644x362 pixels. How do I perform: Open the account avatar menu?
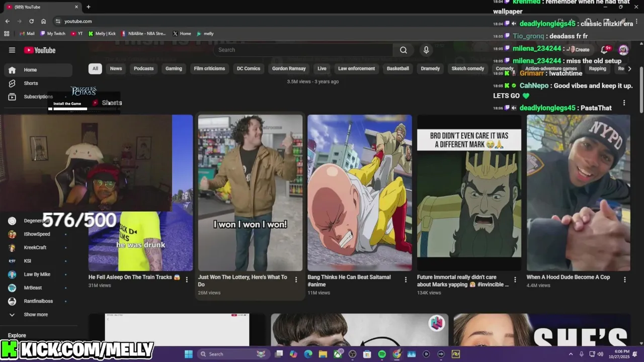(623, 50)
